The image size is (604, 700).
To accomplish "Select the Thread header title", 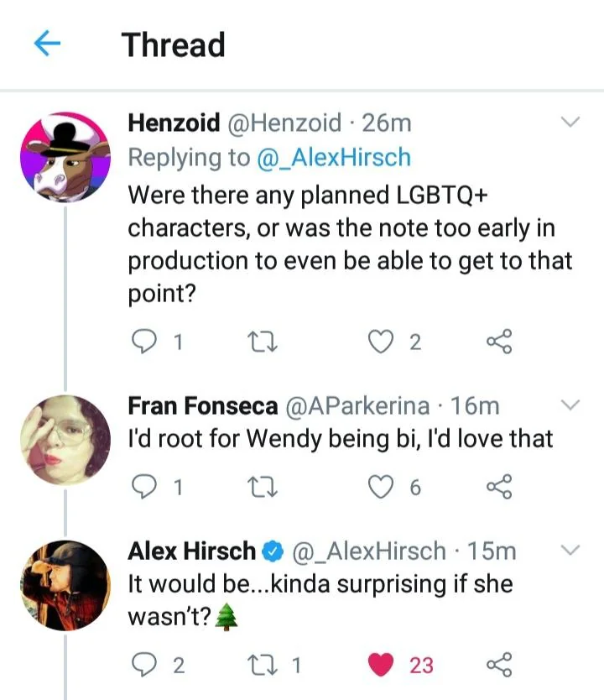I will coord(173,44).
